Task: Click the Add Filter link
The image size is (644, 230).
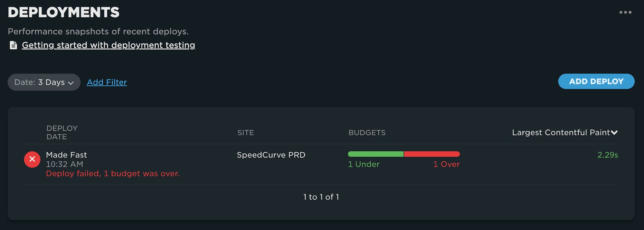Action: point(107,82)
